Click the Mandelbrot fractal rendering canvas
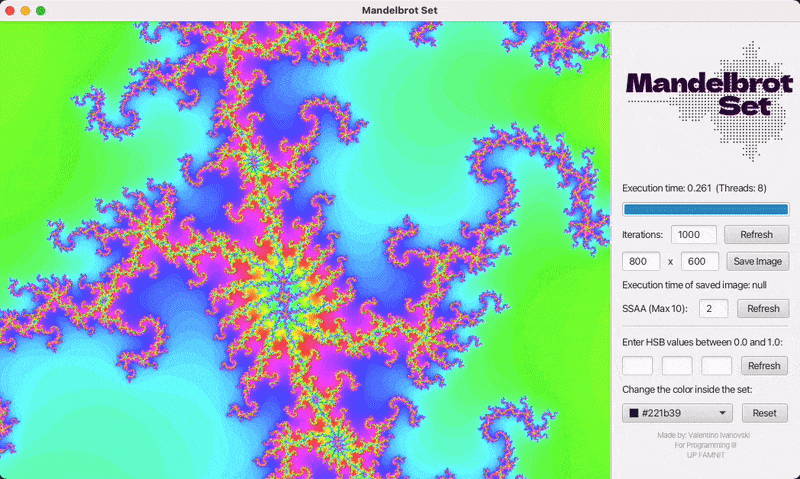 click(305, 250)
